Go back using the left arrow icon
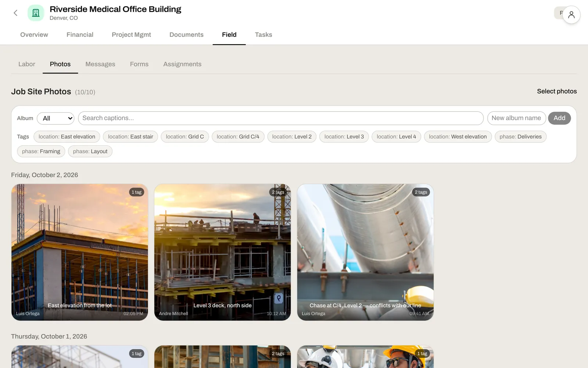 (15, 13)
